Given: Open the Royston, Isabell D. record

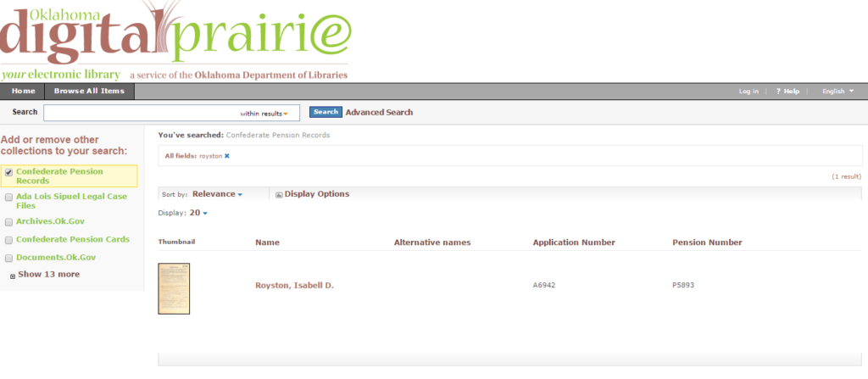Looking at the screenshot, I should 294,286.
